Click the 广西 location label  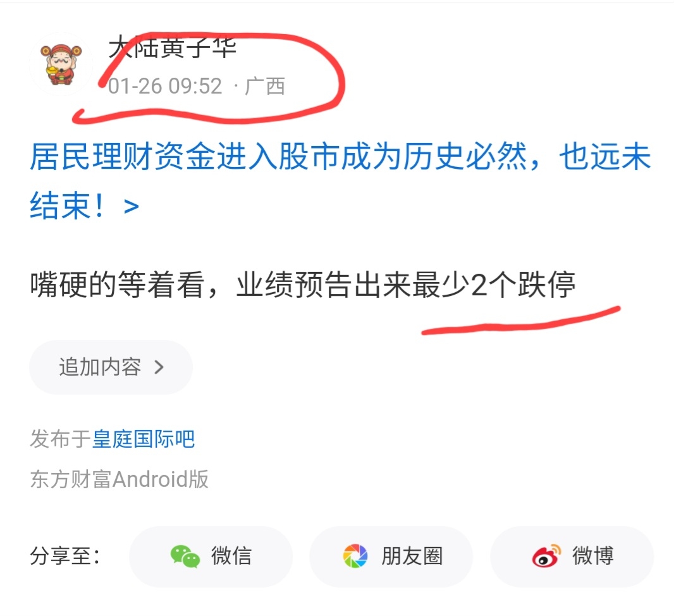click(265, 86)
